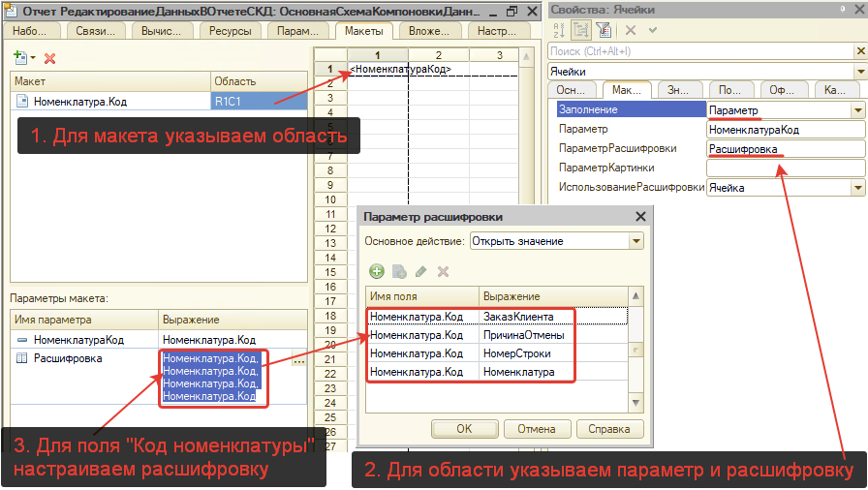Clear the search field with X icon
This screenshot has height=490, width=868.
pyautogui.click(x=859, y=51)
